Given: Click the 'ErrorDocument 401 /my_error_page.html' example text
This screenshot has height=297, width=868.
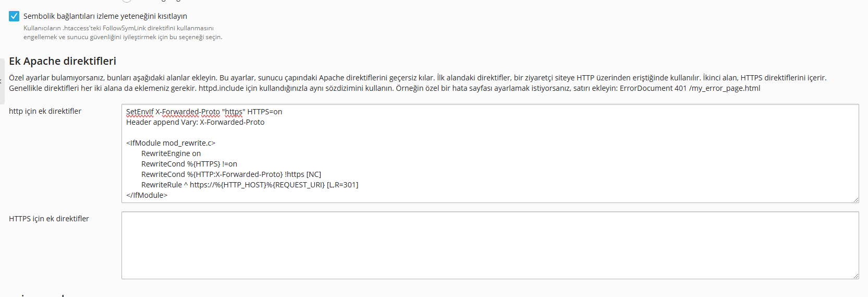Looking at the screenshot, I should click(690, 88).
